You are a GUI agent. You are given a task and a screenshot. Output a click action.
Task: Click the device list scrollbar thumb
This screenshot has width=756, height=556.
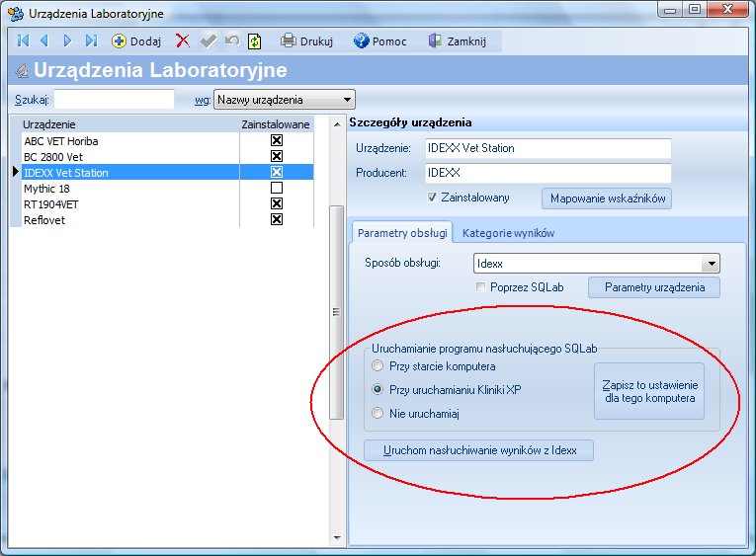[x=337, y=312]
